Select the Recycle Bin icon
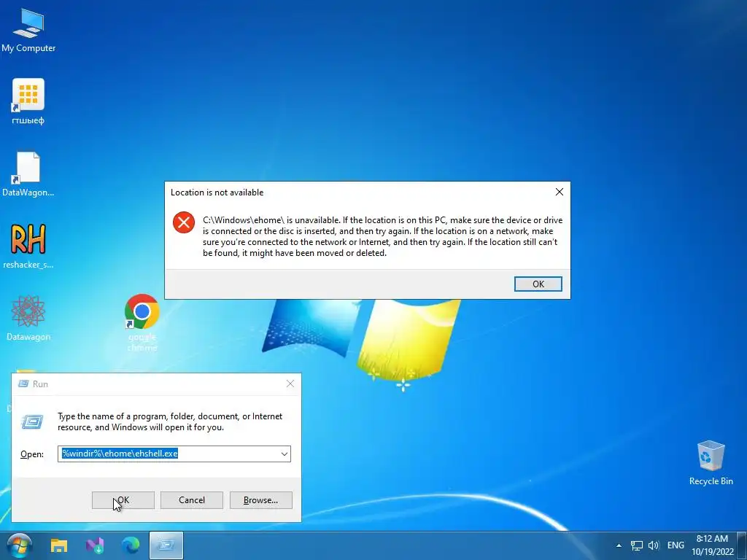The height and width of the screenshot is (560, 747). coord(711,462)
